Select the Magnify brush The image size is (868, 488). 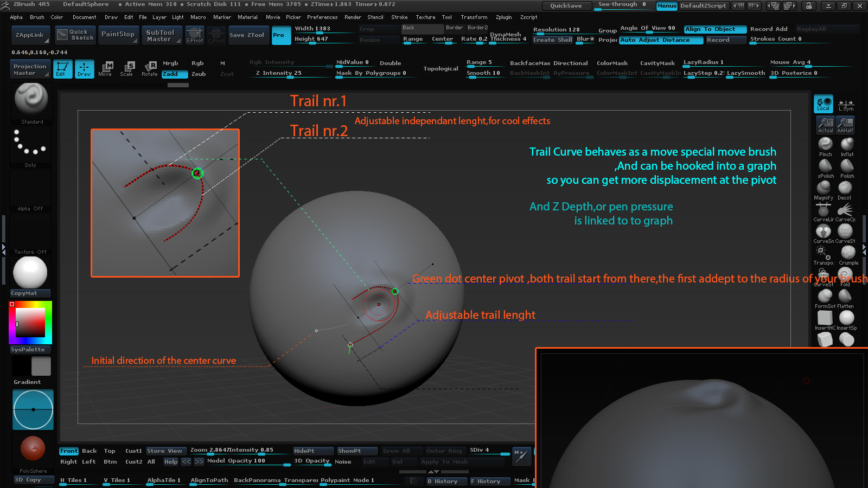tap(824, 189)
